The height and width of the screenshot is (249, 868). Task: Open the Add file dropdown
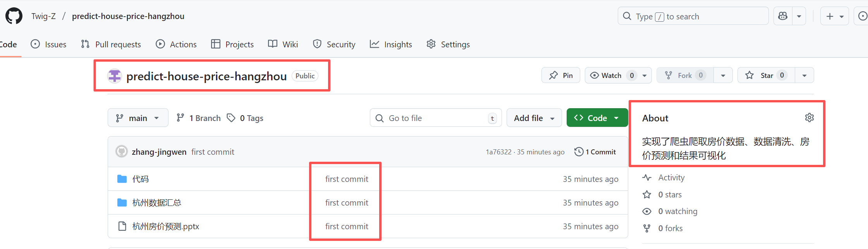pyautogui.click(x=534, y=118)
